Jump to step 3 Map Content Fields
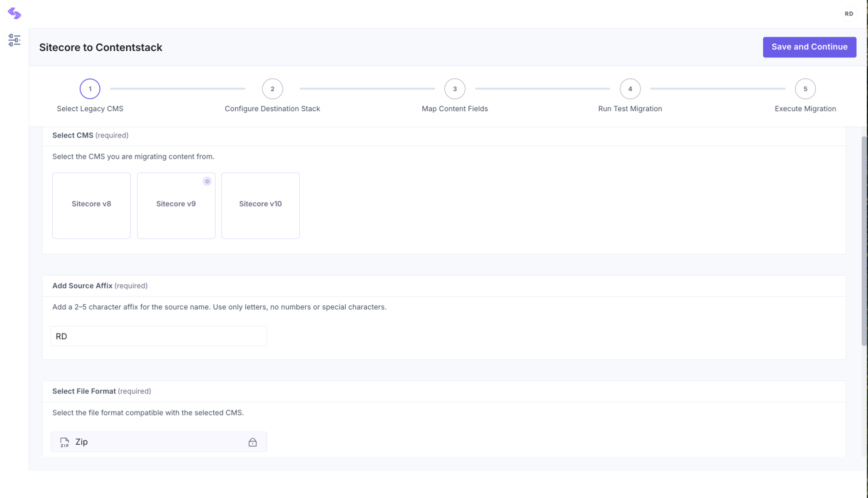Image resolution: width=868 pixels, height=498 pixels. click(455, 89)
